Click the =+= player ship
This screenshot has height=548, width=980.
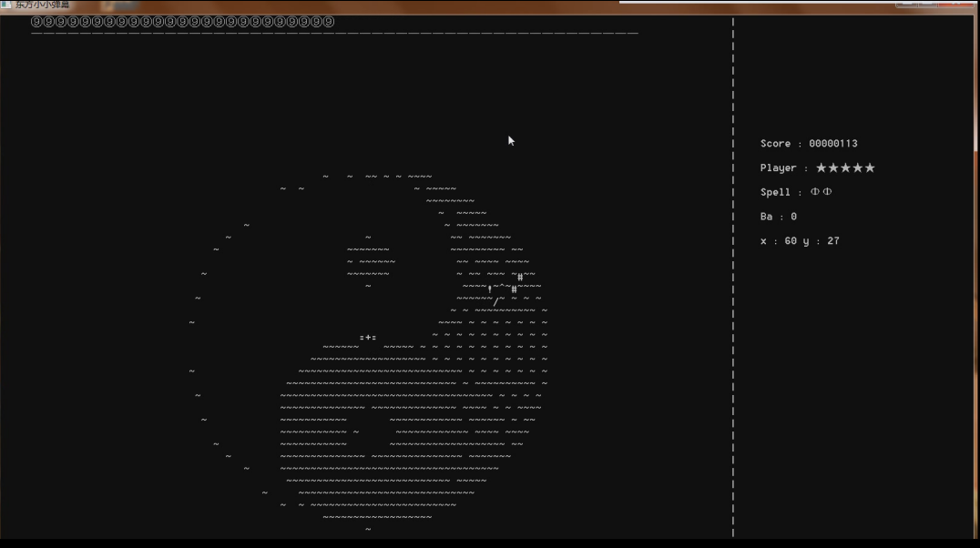click(368, 338)
